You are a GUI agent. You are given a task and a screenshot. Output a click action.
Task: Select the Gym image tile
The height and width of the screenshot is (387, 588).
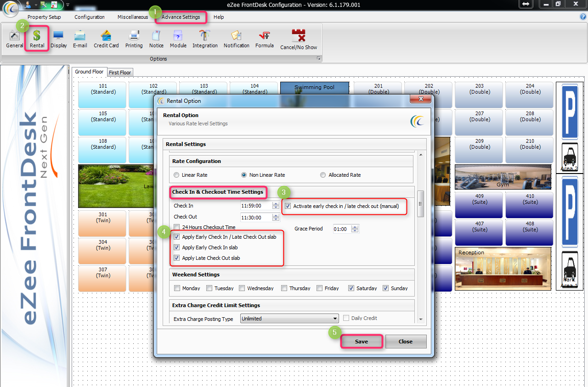coord(503,177)
